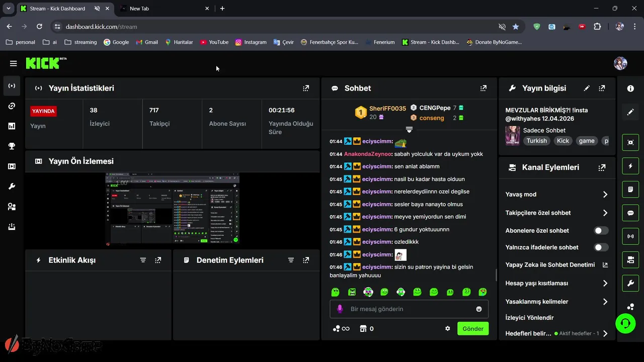Pop out the Sohbet chat panel
644x362 pixels.
(484, 88)
